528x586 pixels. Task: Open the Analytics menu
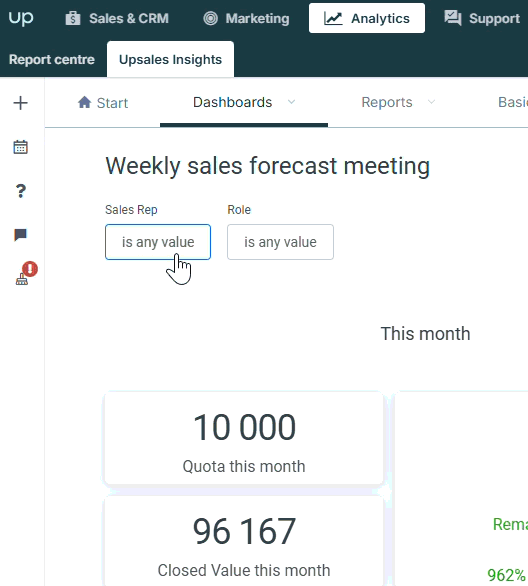pyautogui.click(x=367, y=18)
